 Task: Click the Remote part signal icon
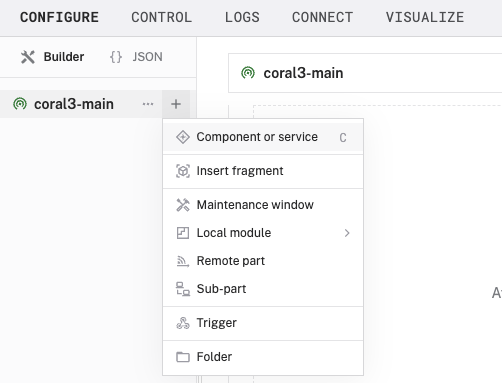pyautogui.click(x=183, y=261)
